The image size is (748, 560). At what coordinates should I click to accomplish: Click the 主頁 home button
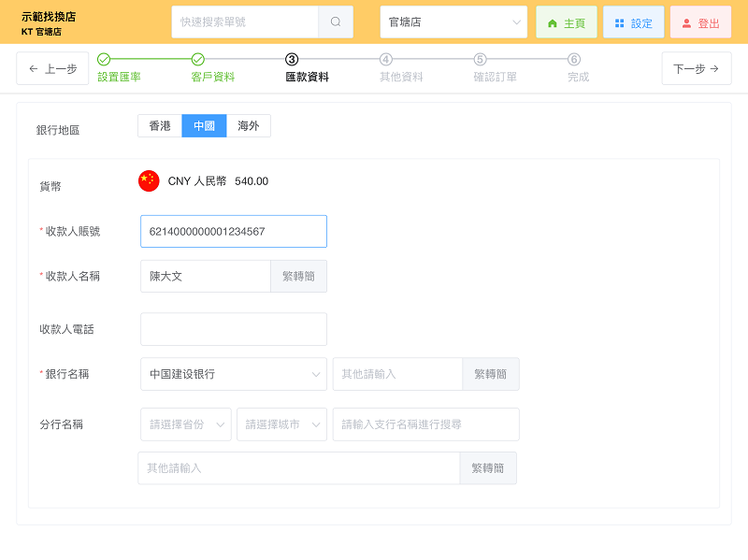coord(566,22)
